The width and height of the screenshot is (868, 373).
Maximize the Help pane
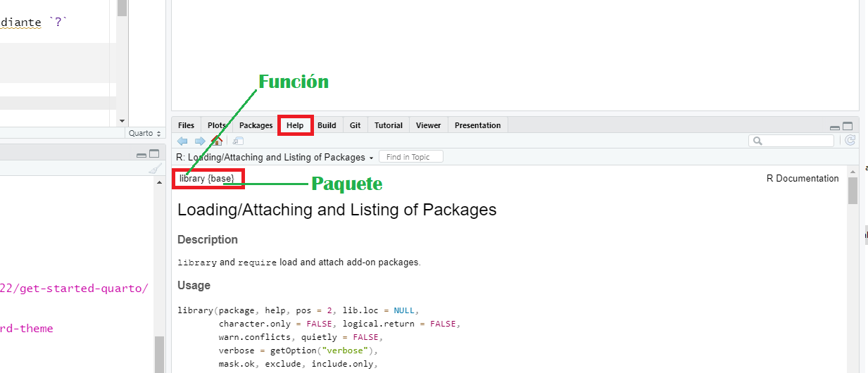848,127
